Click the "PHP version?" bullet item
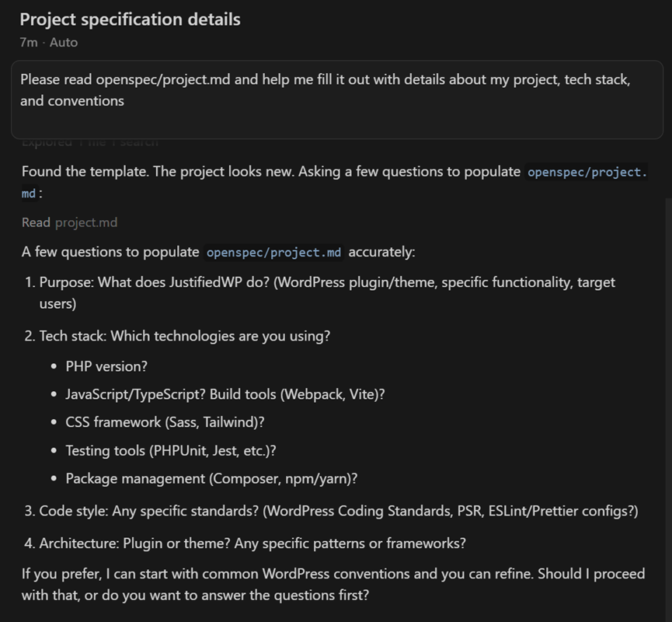 pos(106,366)
